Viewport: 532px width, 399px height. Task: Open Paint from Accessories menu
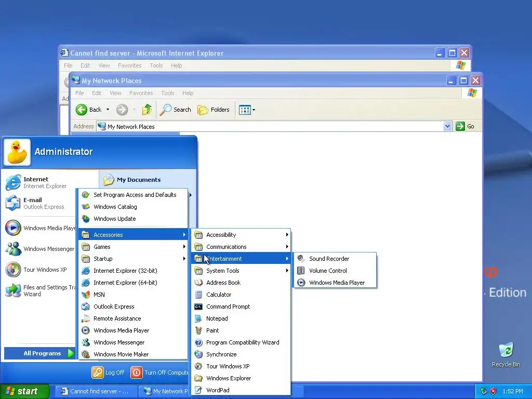pos(241,330)
